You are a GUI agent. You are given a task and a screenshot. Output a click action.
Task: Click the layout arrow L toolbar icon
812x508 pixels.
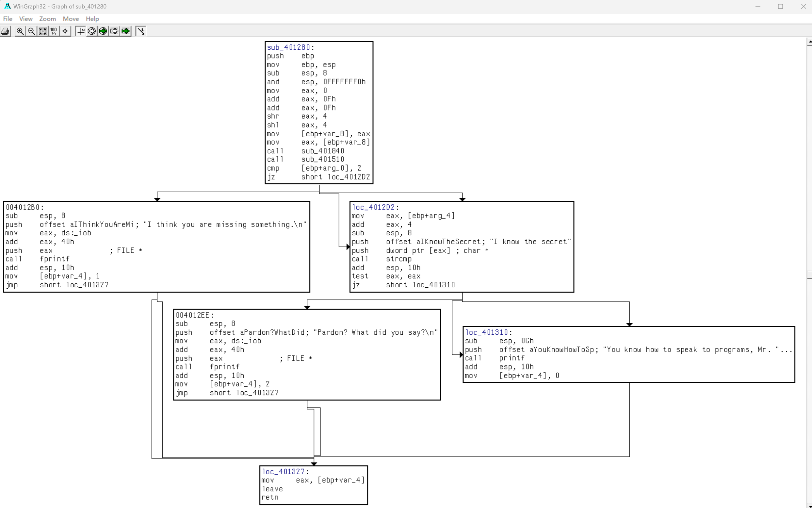coord(141,31)
